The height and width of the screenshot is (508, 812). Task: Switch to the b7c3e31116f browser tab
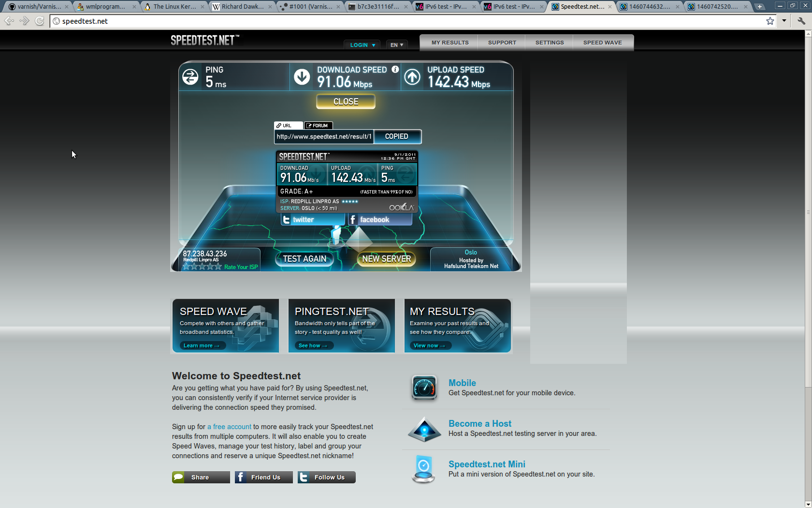pos(378,6)
